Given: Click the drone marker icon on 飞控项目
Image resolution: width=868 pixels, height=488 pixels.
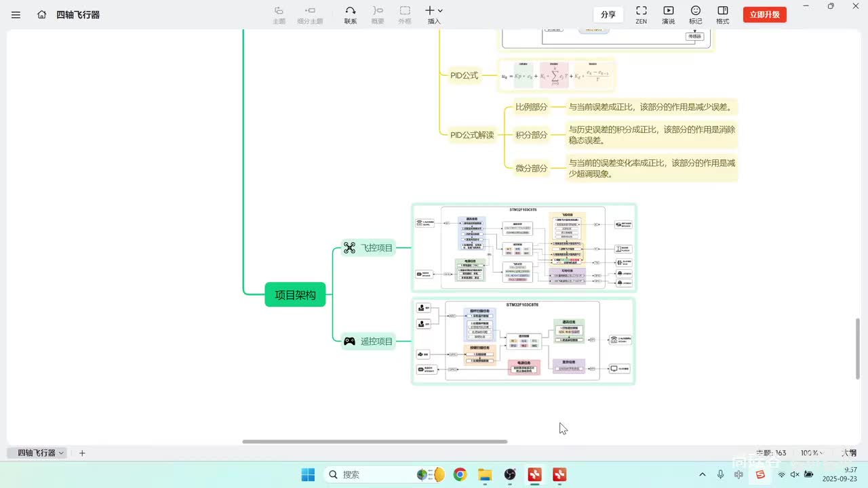Looking at the screenshot, I should click(x=349, y=248).
